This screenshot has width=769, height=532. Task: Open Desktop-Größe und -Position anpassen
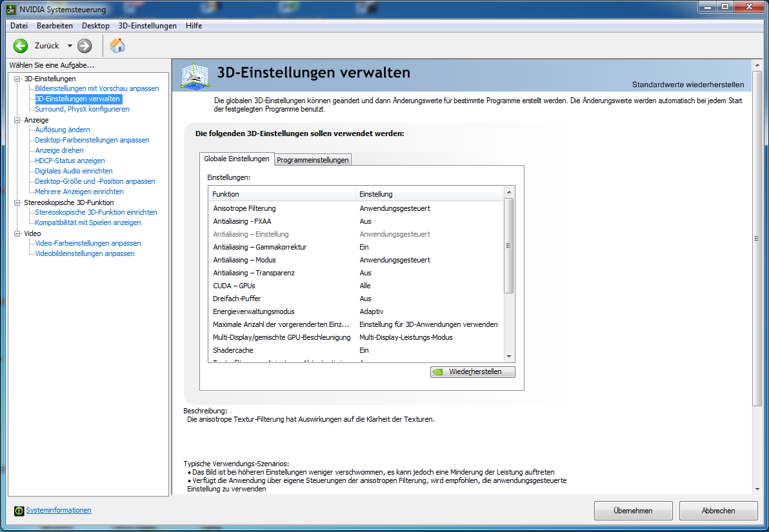[95, 181]
